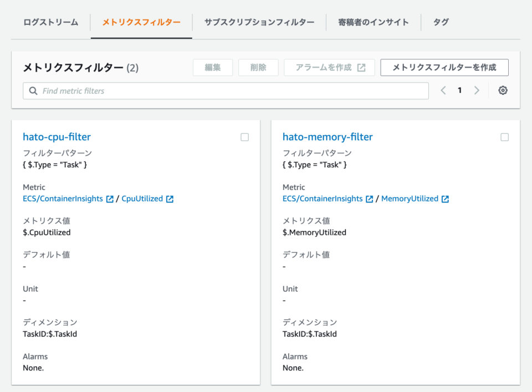The height and width of the screenshot is (392, 532).
Task: Open the タグ tab
Action: coord(441,22)
